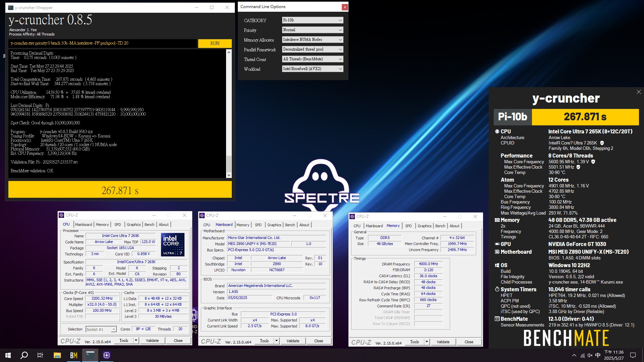The height and width of the screenshot is (362, 644).
Task: Click the OS Windows icon in BenchMate
Action: 497,265
